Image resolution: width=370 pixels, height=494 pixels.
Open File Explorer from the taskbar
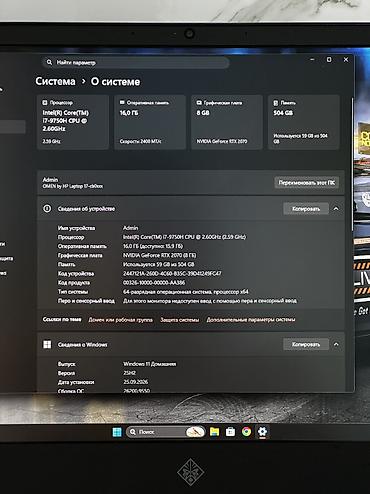(214, 432)
